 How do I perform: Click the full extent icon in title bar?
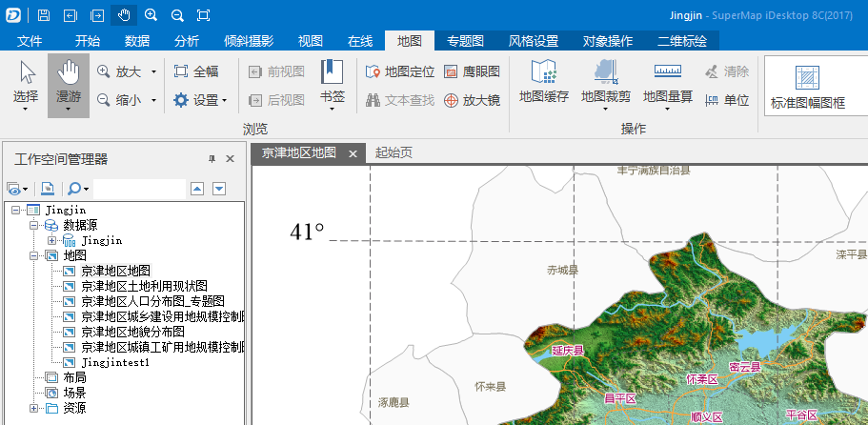point(203,15)
